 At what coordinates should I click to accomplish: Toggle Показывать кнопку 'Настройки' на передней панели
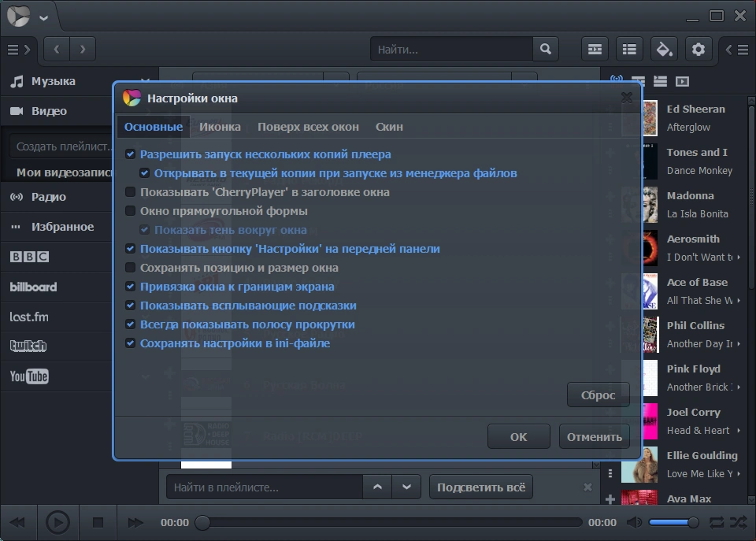click(x=130, y=249)
